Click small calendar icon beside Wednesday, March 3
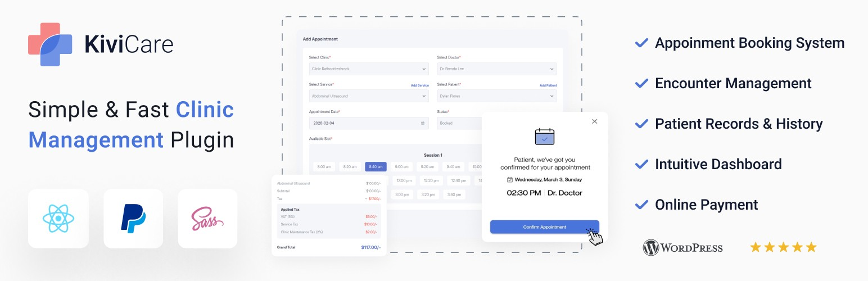The image size is (868, 281). click(x=510, y=180)
